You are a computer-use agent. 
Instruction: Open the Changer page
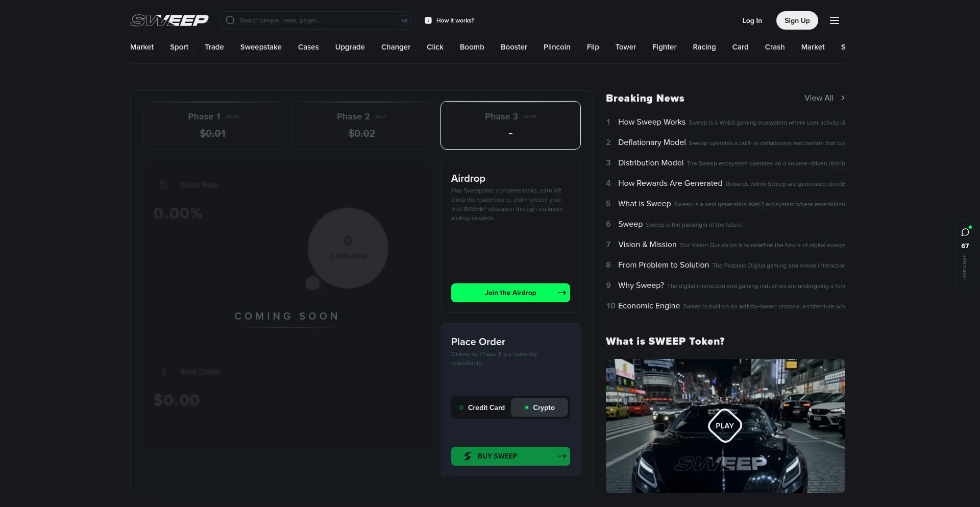(396, 47)
